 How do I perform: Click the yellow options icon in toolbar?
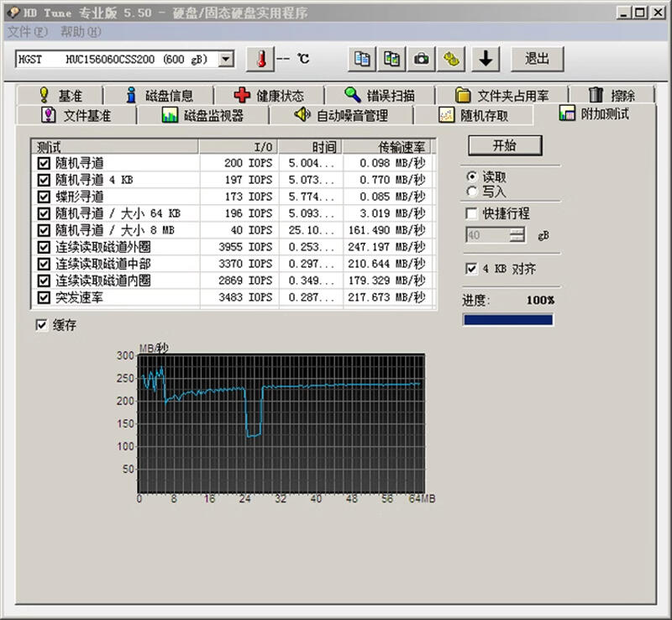pos(451,59)
